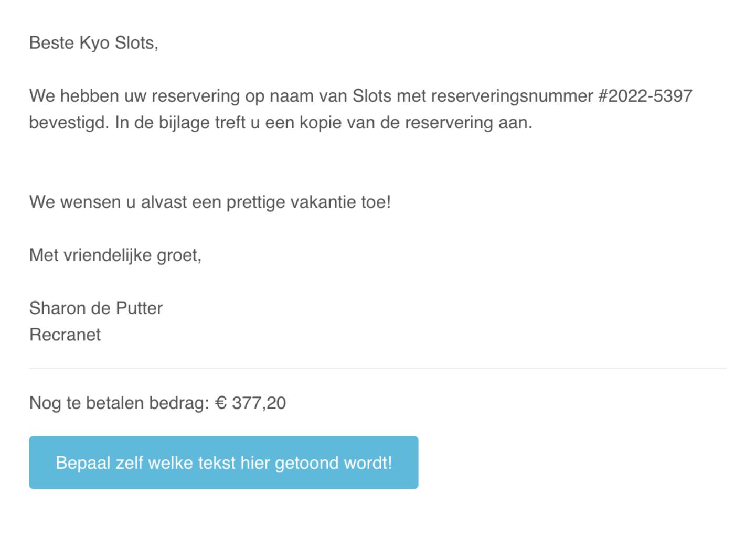Click the 'Nog te betalen bedrag:' label
The width and height of the screenshot is (756, 537).
click(x=120, y=403)
